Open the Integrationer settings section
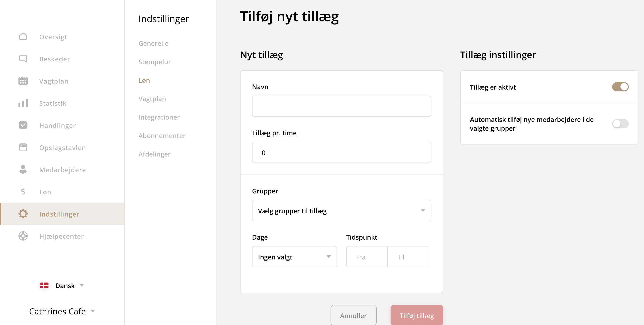This screenshot has width=644, height=325. click(159, 117)
